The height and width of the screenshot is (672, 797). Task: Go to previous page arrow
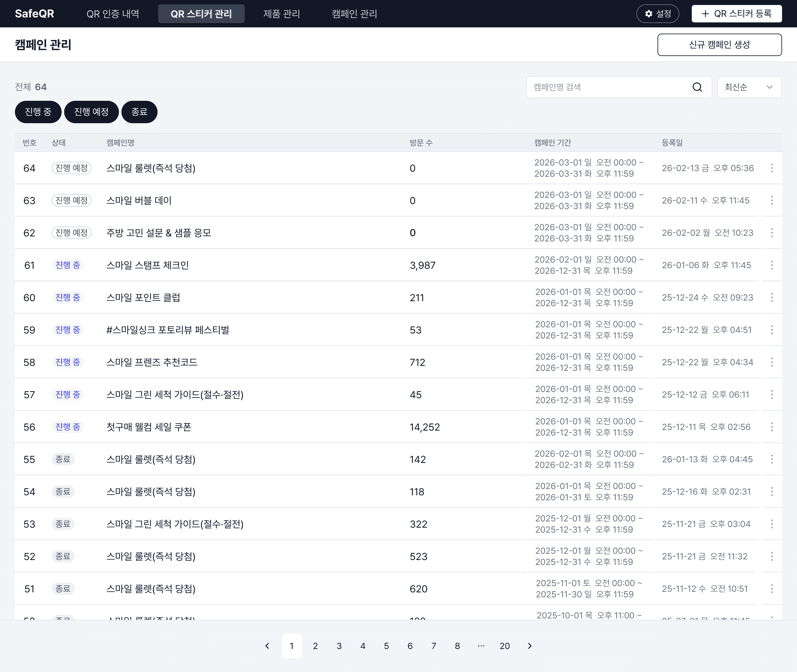point(267,646)
